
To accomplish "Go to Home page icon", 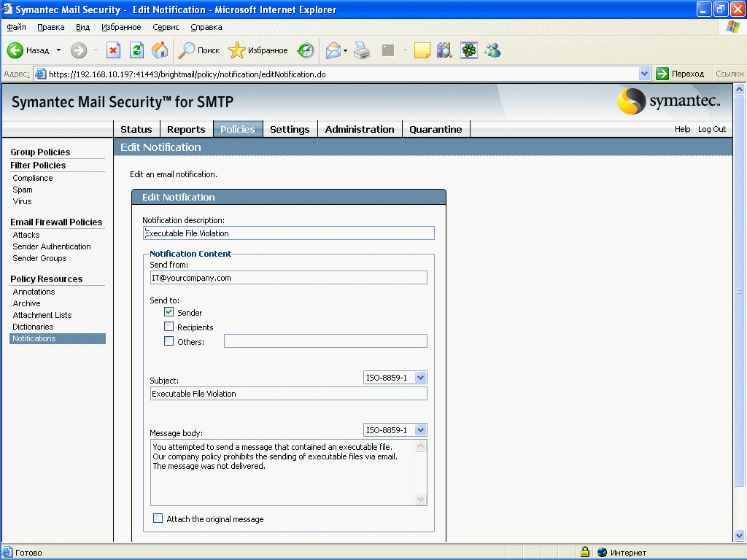I will (160, 50).
